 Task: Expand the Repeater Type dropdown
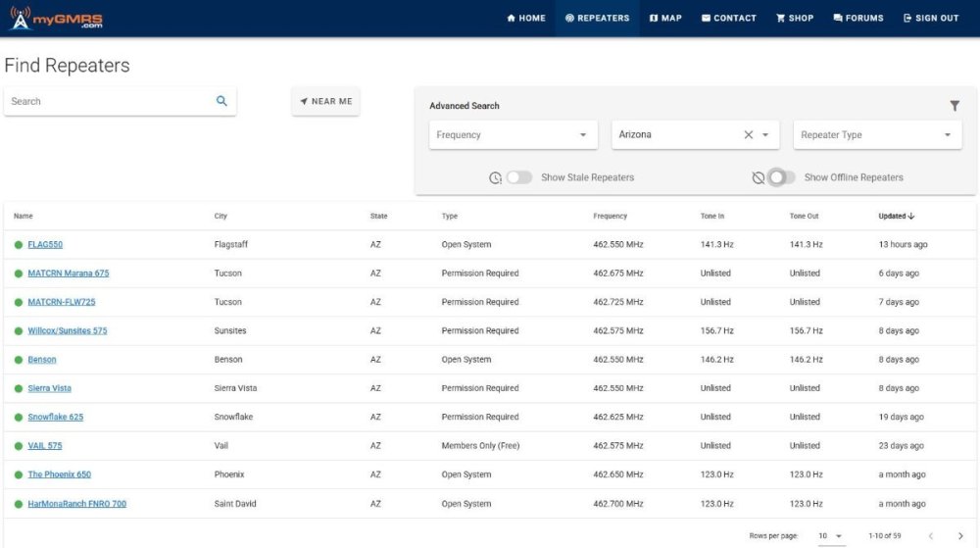pos(877,135)
